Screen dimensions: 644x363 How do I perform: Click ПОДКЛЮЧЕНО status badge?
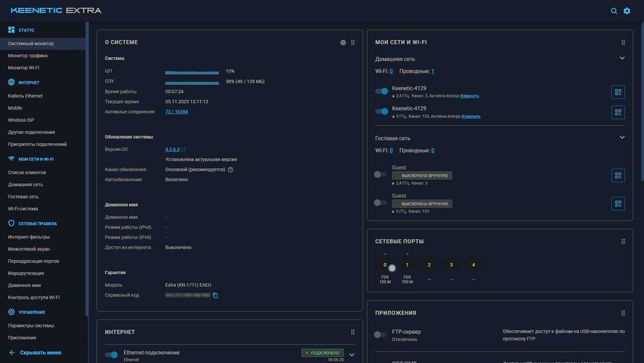click(323, 353)
